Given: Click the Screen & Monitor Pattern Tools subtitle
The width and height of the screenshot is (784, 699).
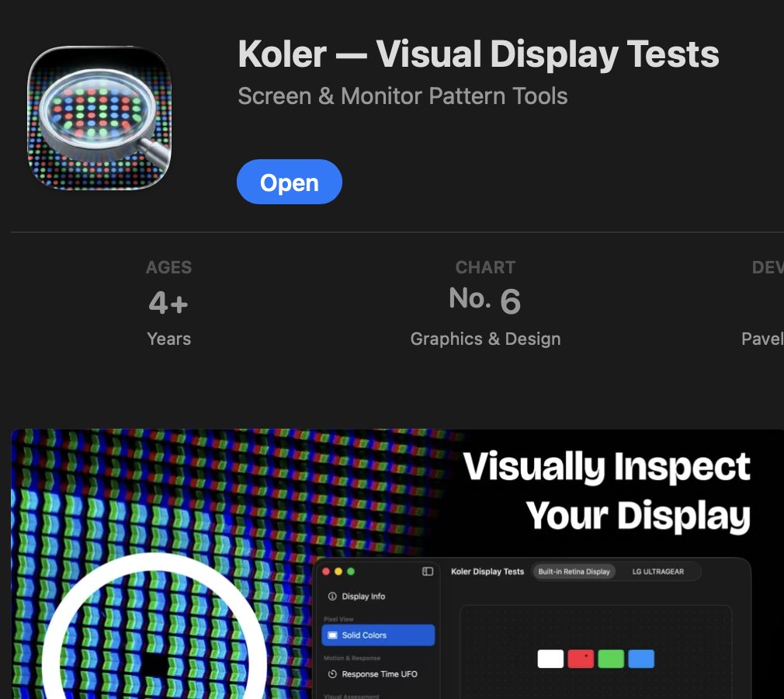Looking at the screenshot, I should point(403,96).
